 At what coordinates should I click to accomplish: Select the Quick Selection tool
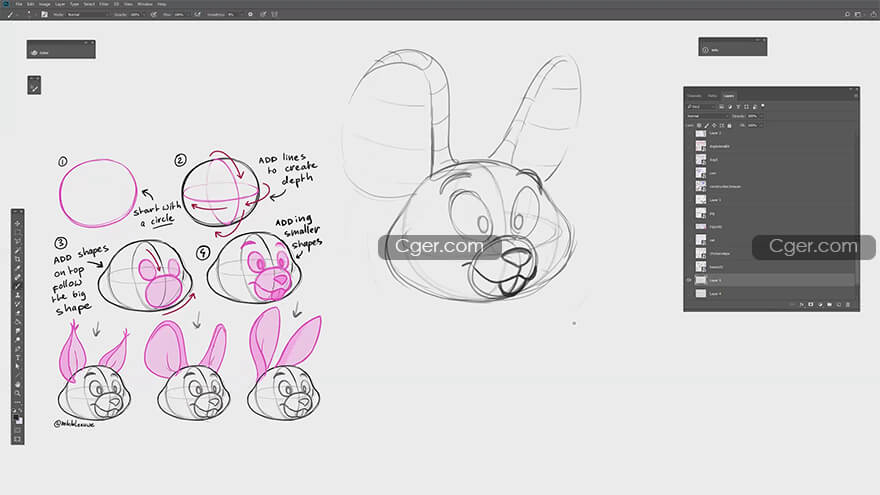(x=17, y=250)
